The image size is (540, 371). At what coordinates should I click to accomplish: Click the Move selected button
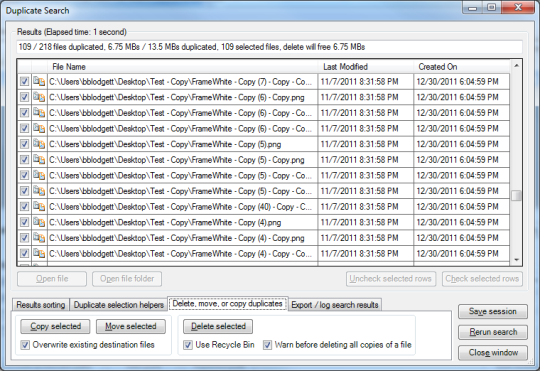[x=131, y=326]
